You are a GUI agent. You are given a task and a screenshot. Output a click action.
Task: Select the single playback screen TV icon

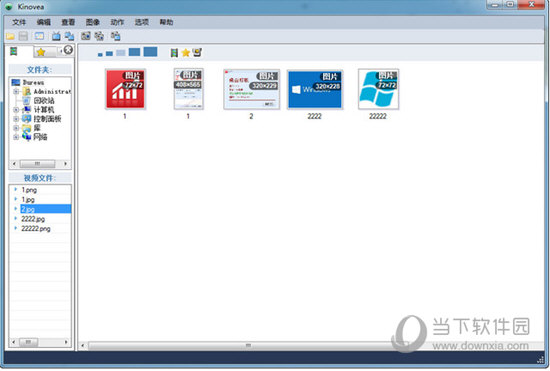(x=56, y=36)
